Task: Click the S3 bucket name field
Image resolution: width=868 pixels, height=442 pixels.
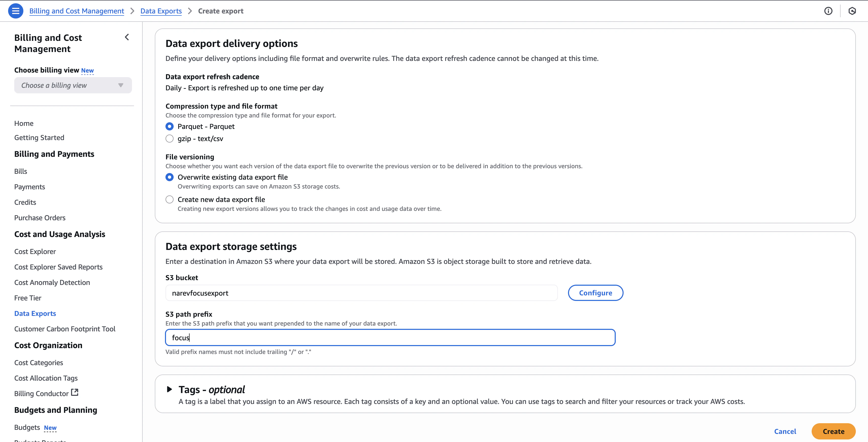Action: point(361,293)
